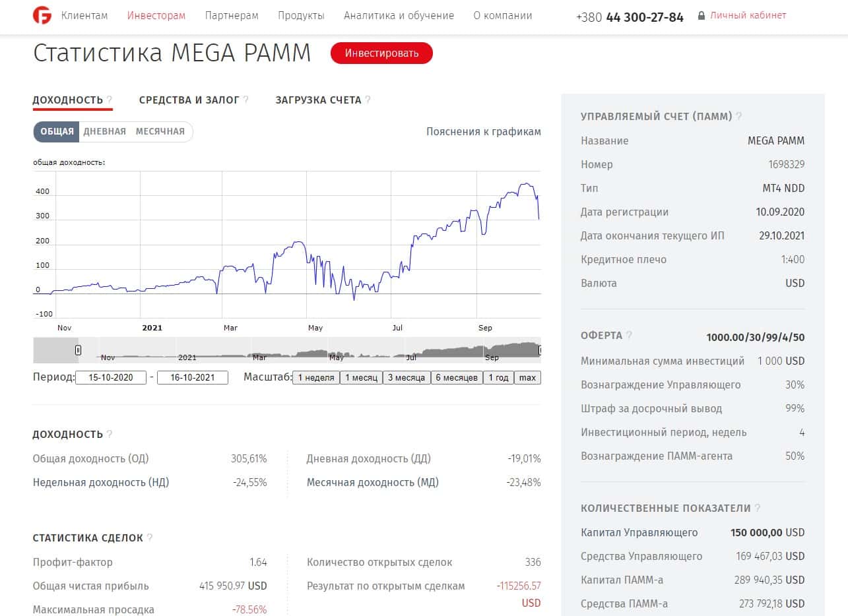Click Штраф за досрочный вывод value 99%
This screenshot has width=848, height=616.
pyautogui.click(x=795, y=409)
